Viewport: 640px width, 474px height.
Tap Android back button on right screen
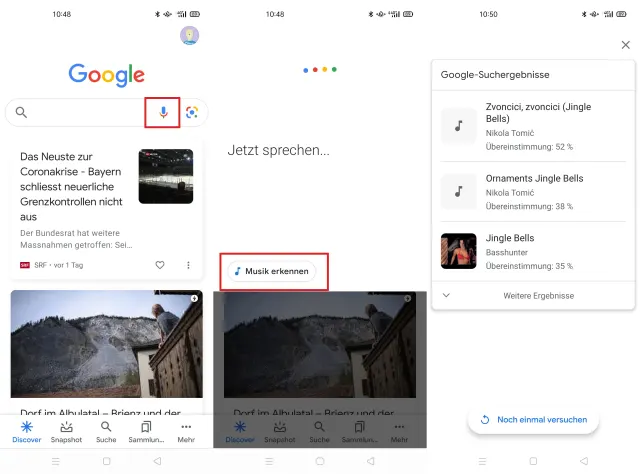pos(584,461)
